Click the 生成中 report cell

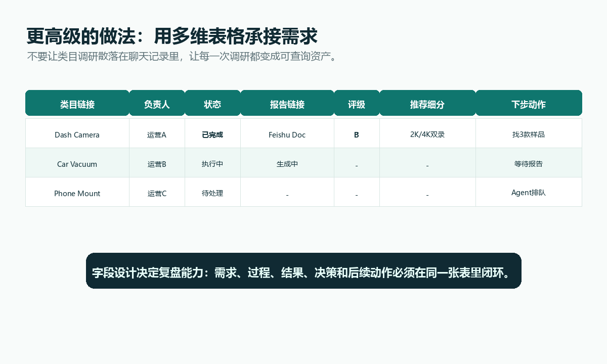pyautogui.click(x=287, y=163)
